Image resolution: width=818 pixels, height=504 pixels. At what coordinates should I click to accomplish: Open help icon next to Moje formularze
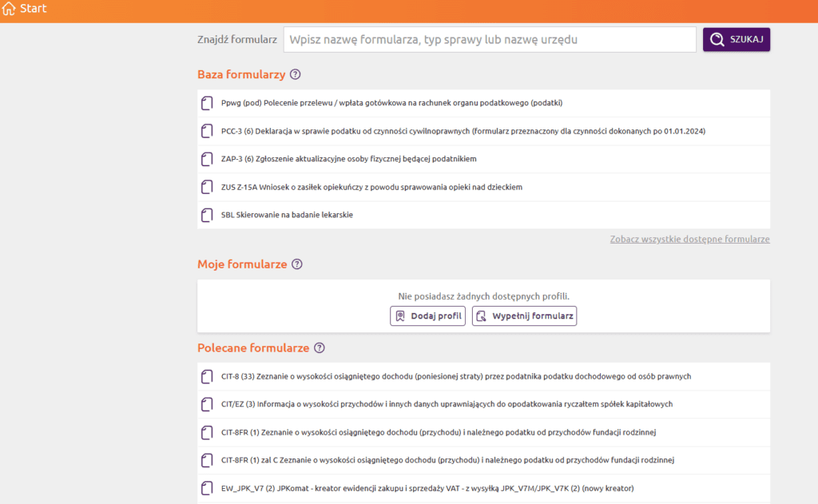pyautogui.click(x=297, y=264)
